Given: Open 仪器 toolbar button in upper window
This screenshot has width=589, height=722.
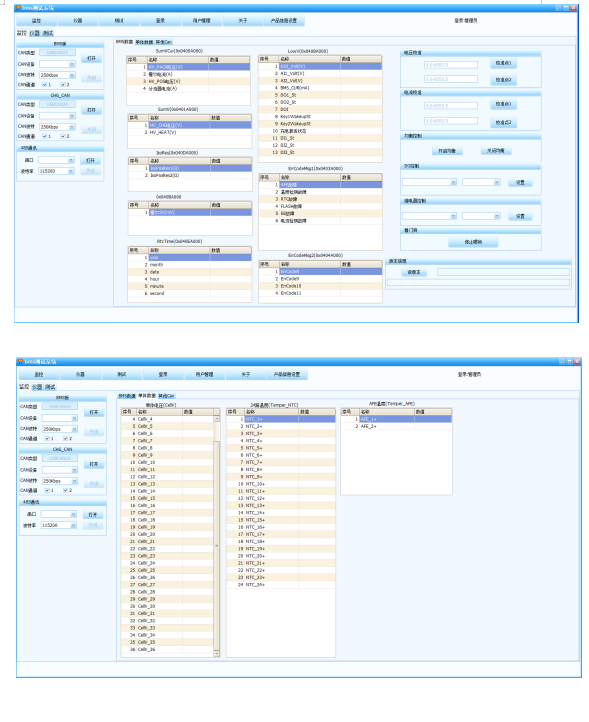Looking at the screenshot, I should (x=78, y=21).
